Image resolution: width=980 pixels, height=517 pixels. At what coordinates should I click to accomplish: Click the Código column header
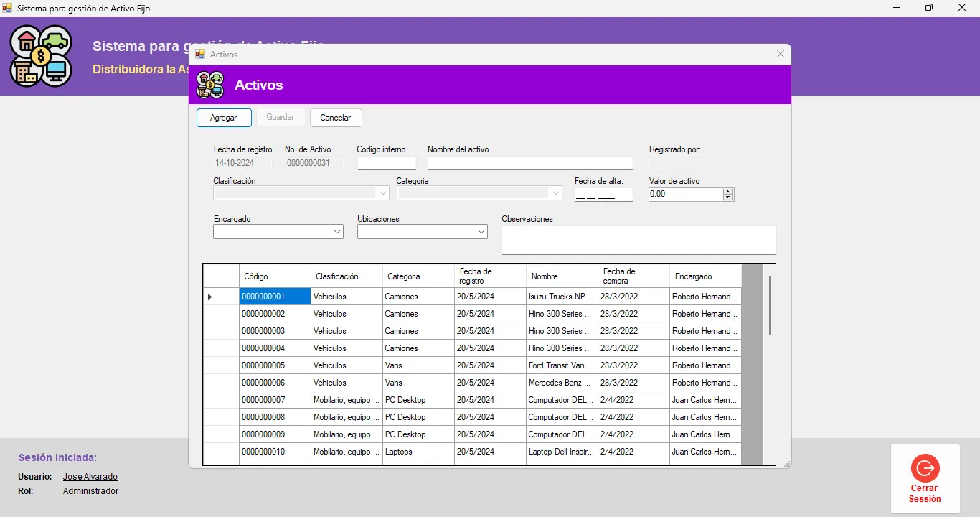coord(275,276)
